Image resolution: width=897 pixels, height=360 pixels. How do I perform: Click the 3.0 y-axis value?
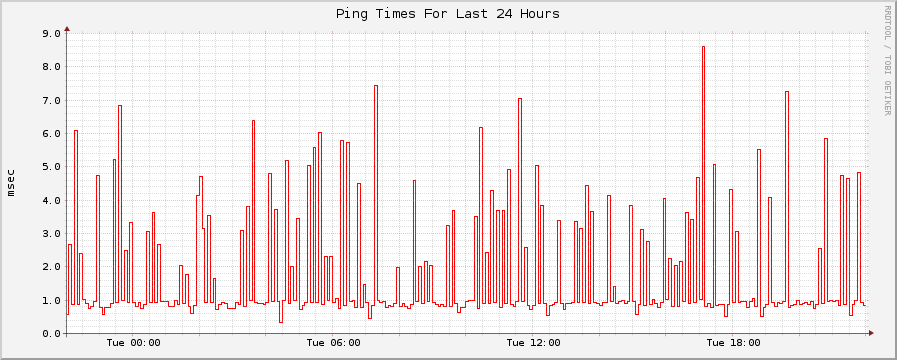click(51, 234)
